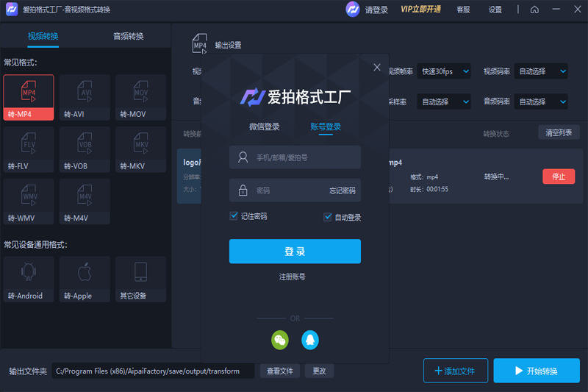Image resolution: width=588 pixels, height=392 pixels.
Task: Toggle the 记住密码 checkbox
Action: coord(234,215)
